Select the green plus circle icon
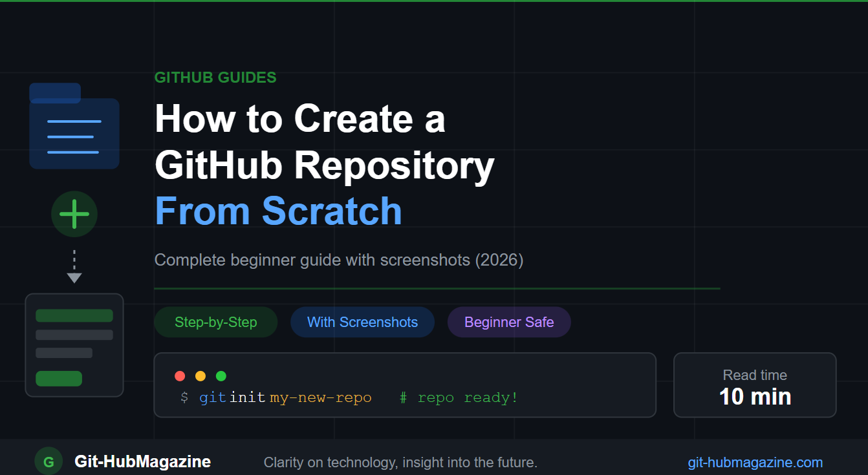The image size is (868, 475). 74,214
